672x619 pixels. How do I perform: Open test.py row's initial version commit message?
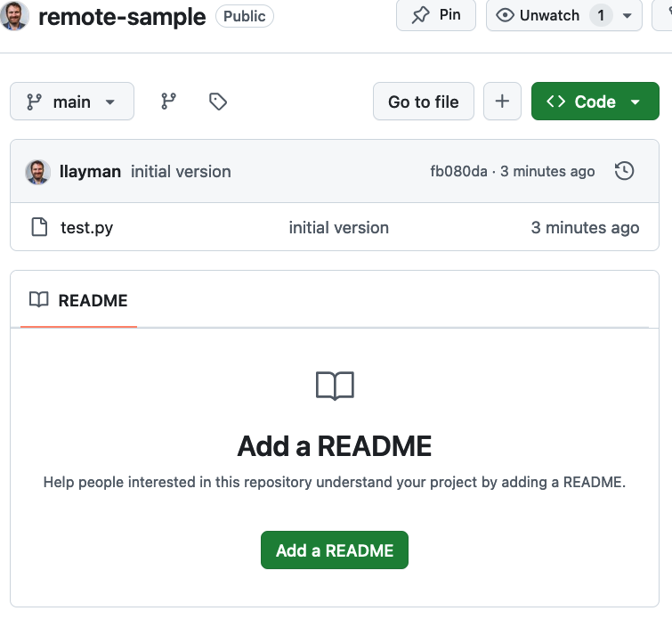[x=338, y=228]
